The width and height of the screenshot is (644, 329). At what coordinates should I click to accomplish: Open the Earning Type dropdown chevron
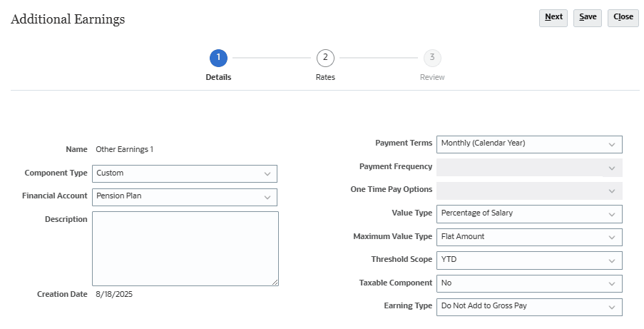[612, 308]
